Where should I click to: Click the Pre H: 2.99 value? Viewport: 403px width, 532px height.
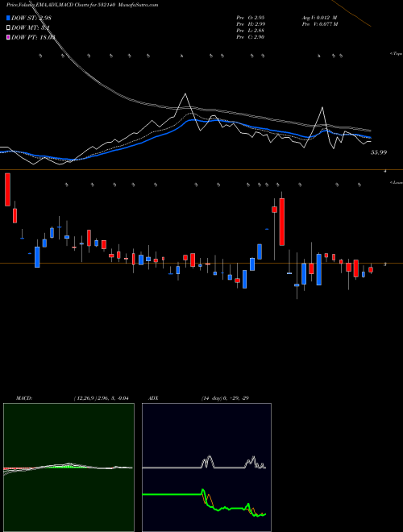pos(251,24)
